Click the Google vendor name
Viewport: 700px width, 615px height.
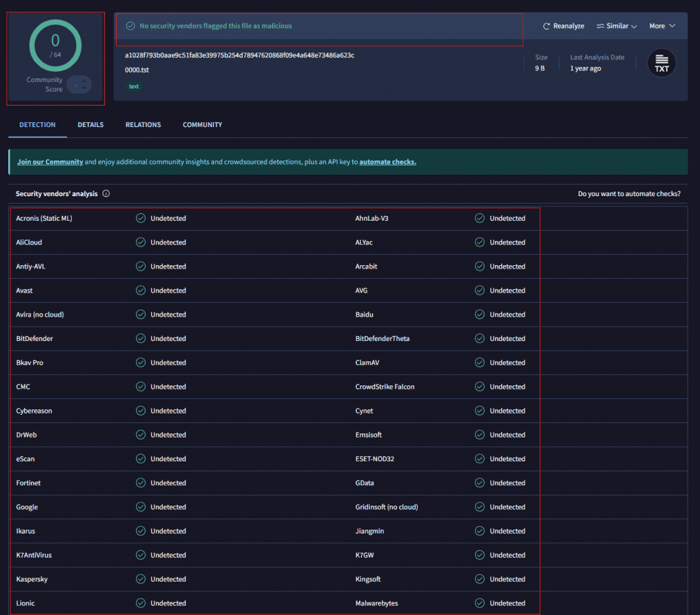[x=27, y=507]
